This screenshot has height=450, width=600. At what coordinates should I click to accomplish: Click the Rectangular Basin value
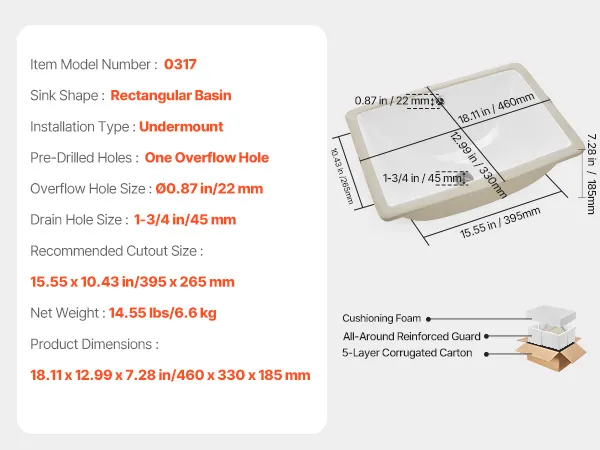pos(171,96)
